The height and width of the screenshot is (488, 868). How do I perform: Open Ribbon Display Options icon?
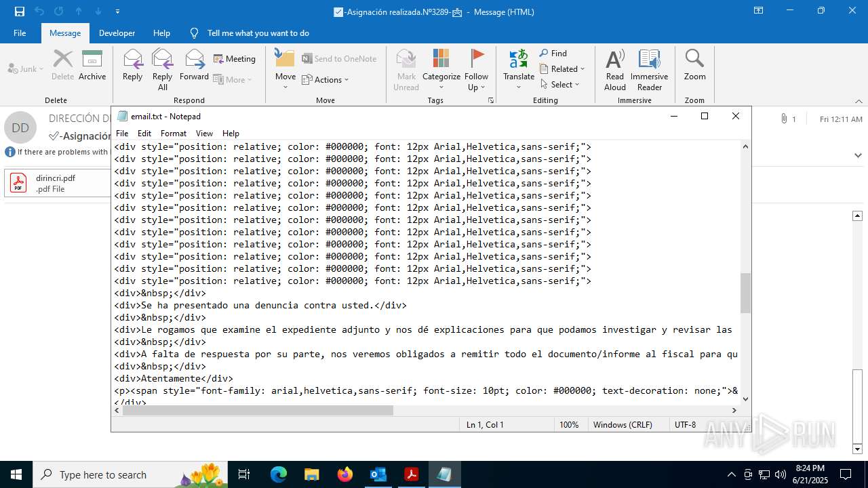pyautogui.click(x=758, y=11)
